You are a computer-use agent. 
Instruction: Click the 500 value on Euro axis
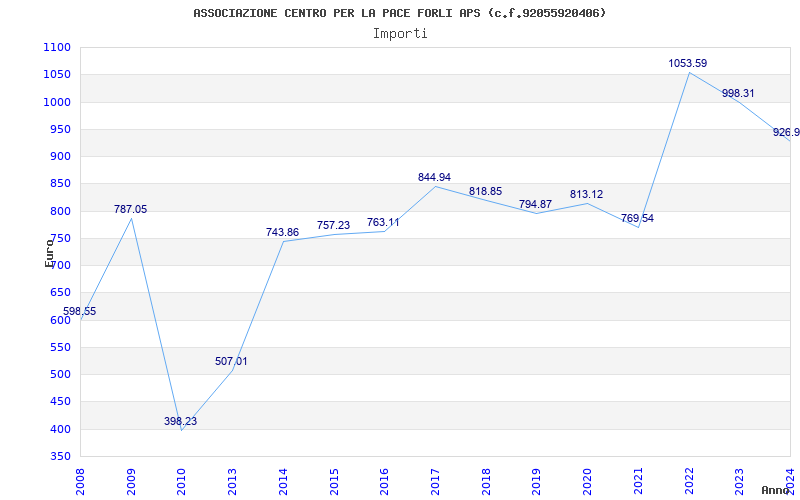(x=60, y=374)
